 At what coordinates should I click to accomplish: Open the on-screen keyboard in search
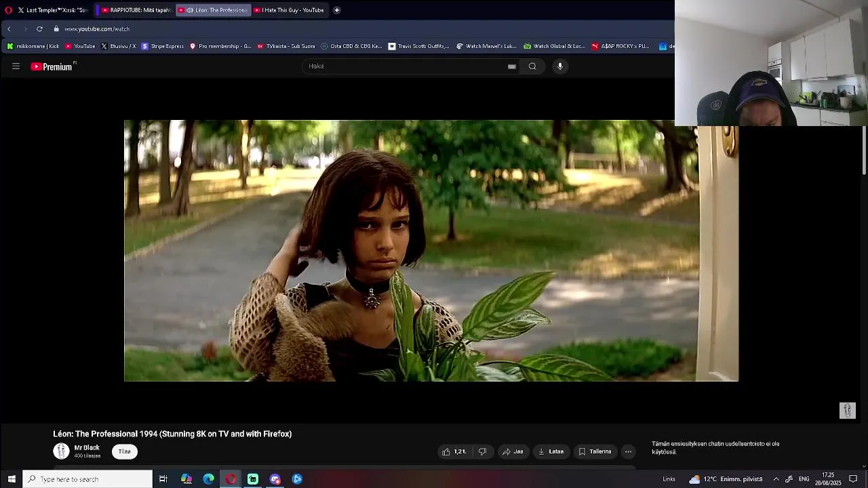click(x=512, y=66)
